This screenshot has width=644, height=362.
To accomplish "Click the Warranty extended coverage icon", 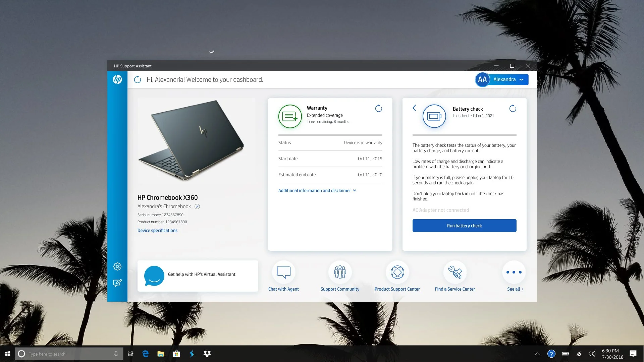I will (x=290, y=116).
